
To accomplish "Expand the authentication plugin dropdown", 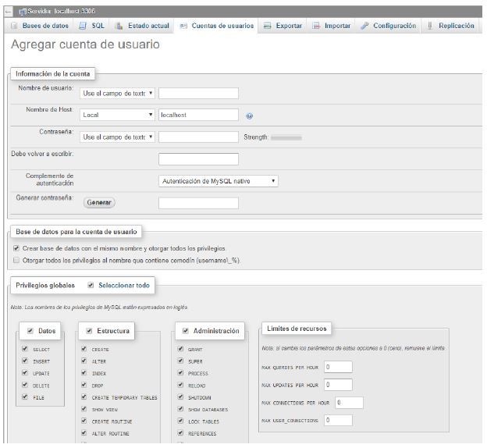I will pyautogui.click(x=219, y=181).
